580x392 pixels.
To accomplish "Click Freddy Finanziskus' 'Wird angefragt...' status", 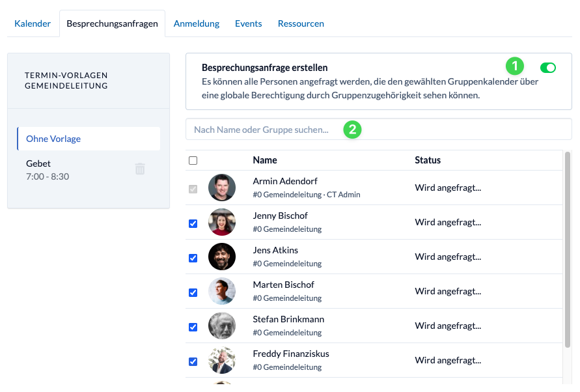I will point(448,360).
